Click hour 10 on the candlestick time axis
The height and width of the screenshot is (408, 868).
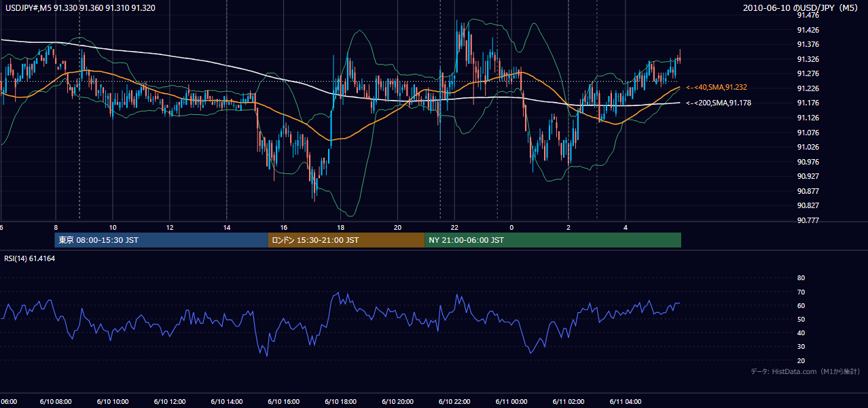(113, 227)
